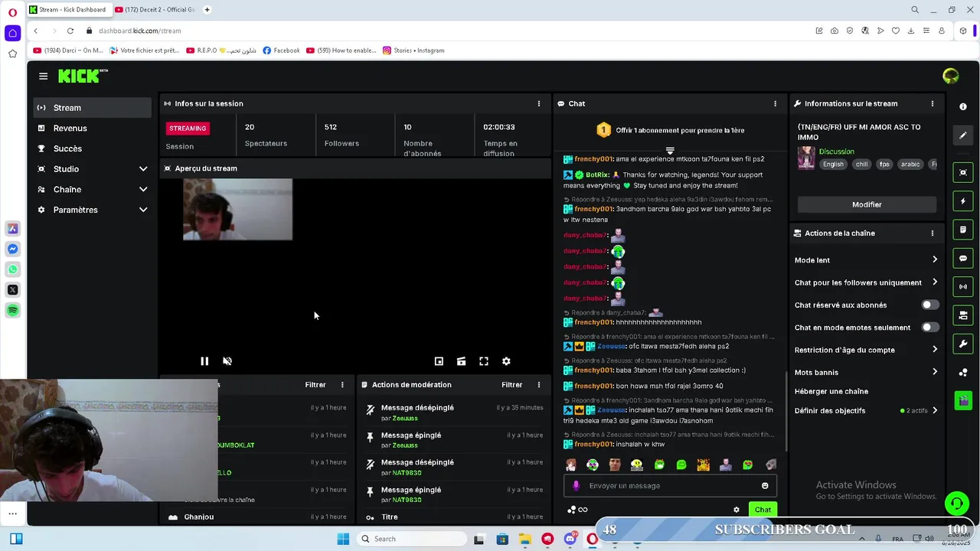Toggle the wrench stream info widget icon
This screenshot has height=551, width=980.
[963, 344]
